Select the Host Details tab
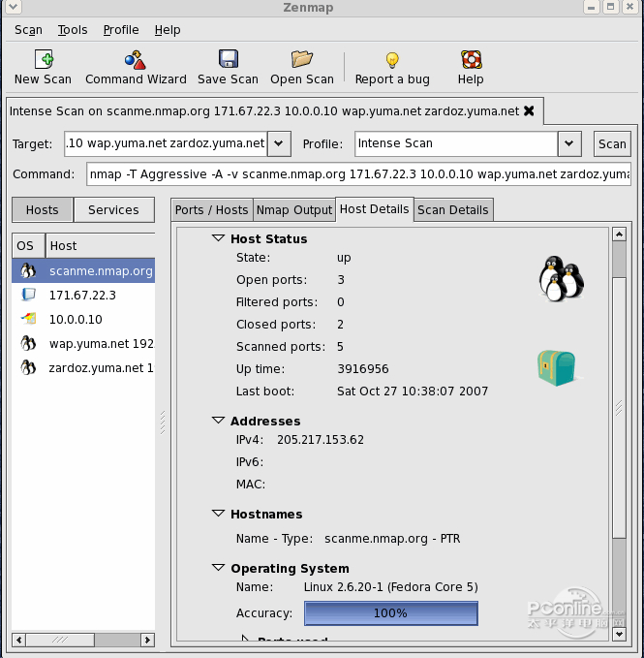This screenshot has height=658, width=644. (374, 209)
